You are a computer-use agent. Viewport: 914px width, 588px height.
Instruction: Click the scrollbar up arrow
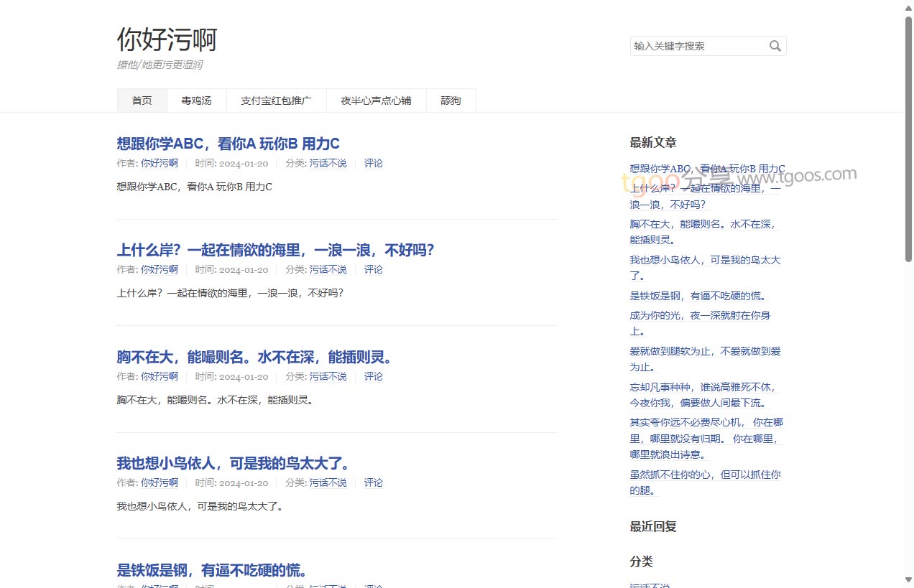point(908,7)
